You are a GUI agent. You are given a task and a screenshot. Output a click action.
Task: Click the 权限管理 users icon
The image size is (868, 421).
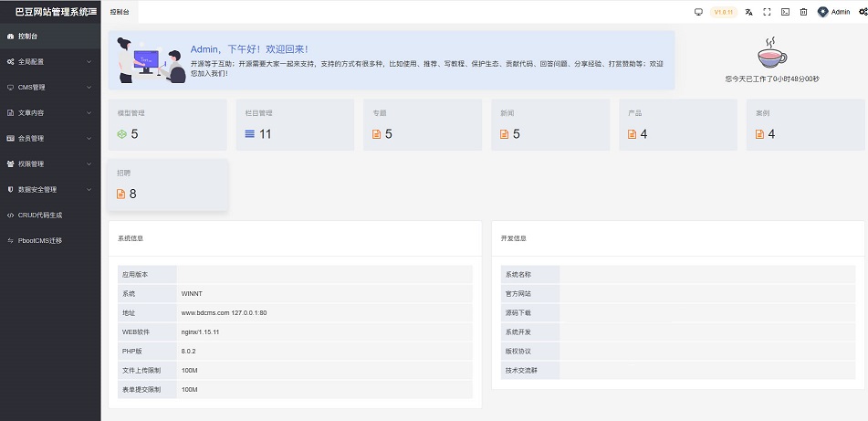tap(11, 164)
